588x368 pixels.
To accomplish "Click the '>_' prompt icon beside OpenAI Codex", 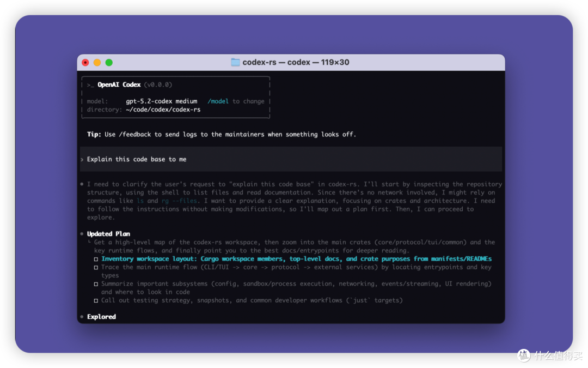I will click(x=90, y=85).
